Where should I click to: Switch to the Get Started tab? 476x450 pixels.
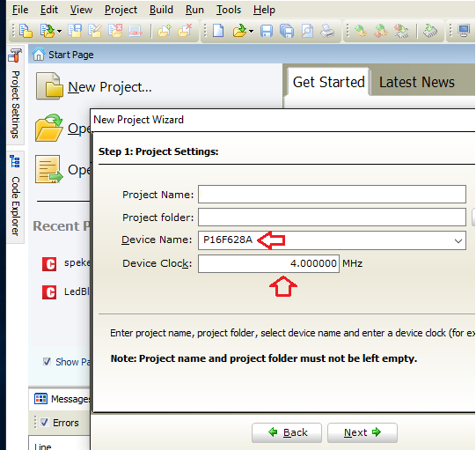pos(328,82)
